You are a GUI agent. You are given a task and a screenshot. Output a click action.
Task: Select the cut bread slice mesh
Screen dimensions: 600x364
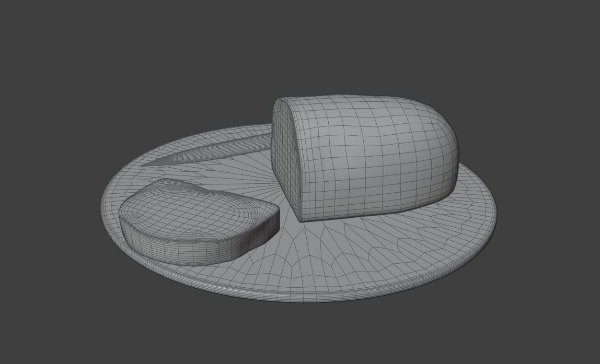click(199, 222)
